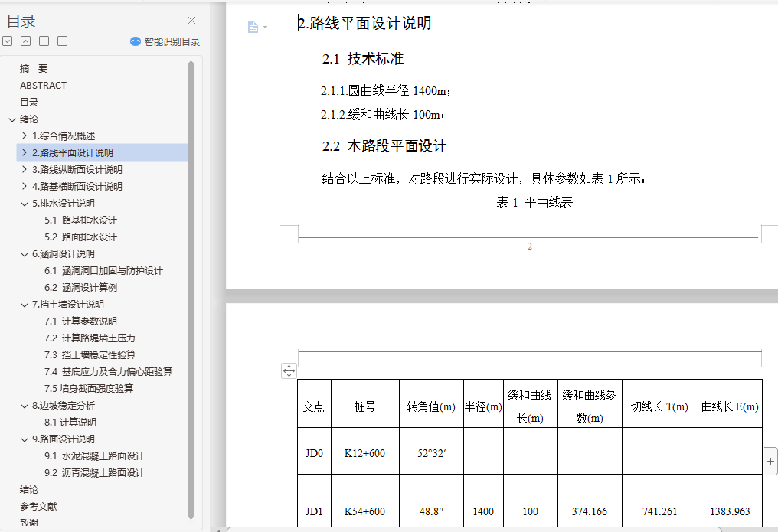Viewport: 778px width, 532px height.
Task: Expand the 2.路线平面设计说明 outline node
Action: point(25,152)
